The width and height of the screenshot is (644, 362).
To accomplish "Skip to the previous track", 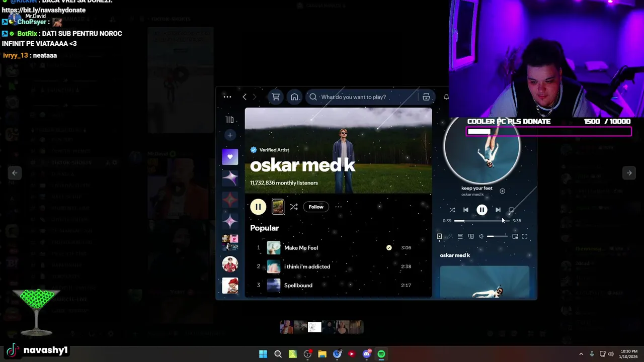I will click(466, 210).
